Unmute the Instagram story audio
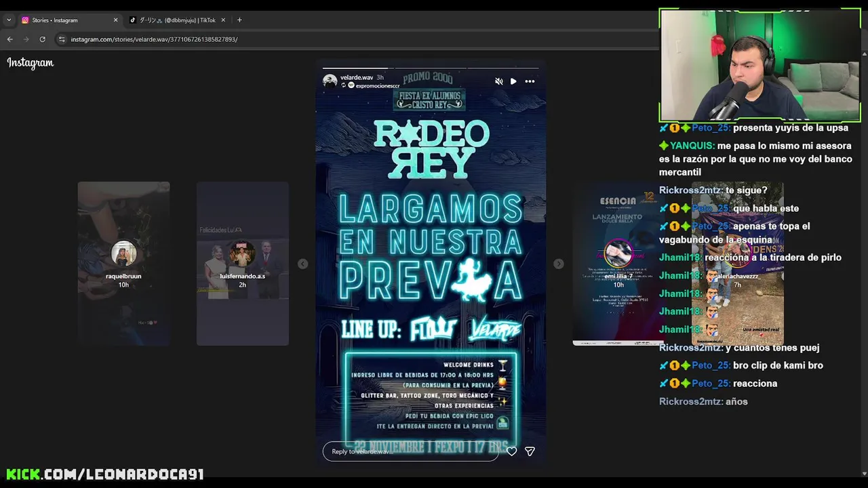The height and width of the screenshot is (488, 868). click(x=499, y=81)
